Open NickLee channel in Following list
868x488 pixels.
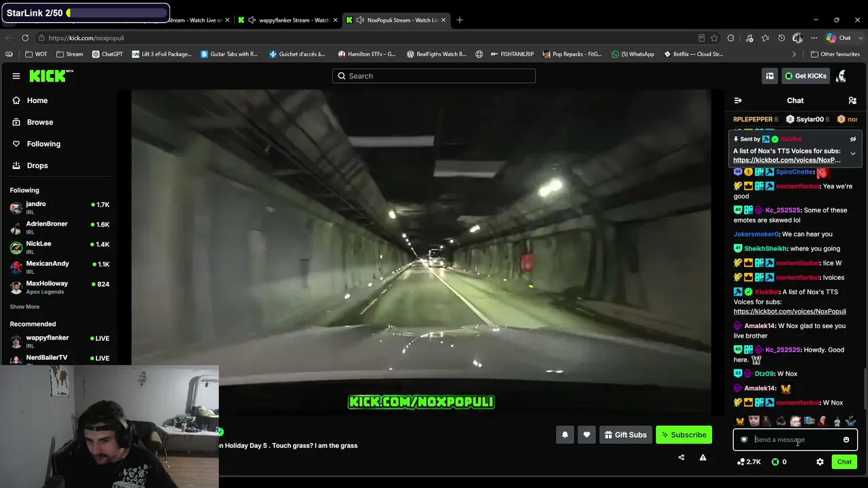pyautogui.click(x=60, y=247)
